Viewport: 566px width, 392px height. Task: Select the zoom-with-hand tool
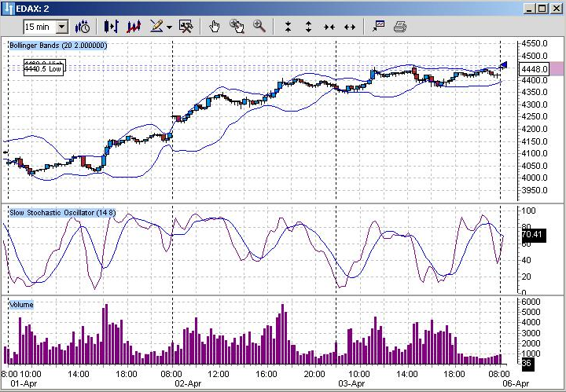(237, 27)
